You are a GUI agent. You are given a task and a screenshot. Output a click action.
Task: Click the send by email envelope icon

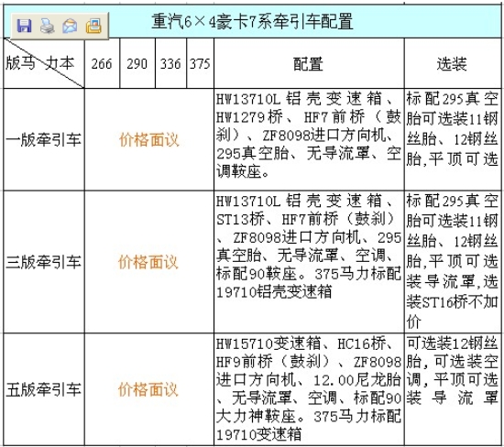(x=70, y=26)
